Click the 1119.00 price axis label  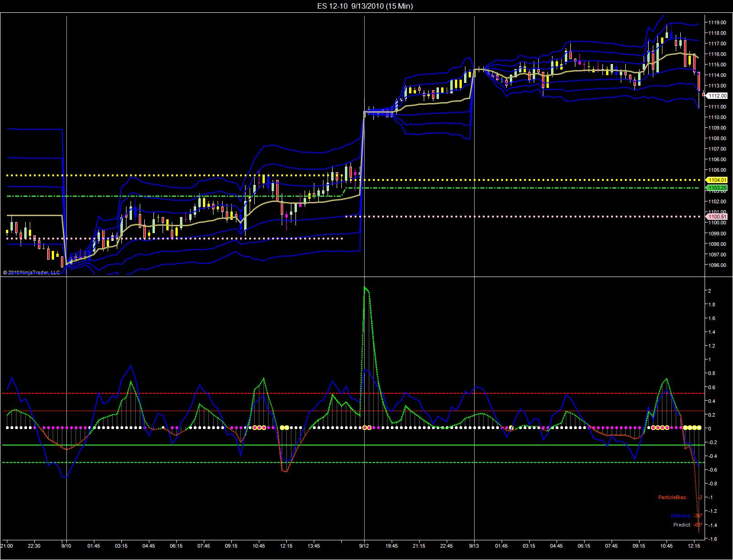(x=717, y=22)
